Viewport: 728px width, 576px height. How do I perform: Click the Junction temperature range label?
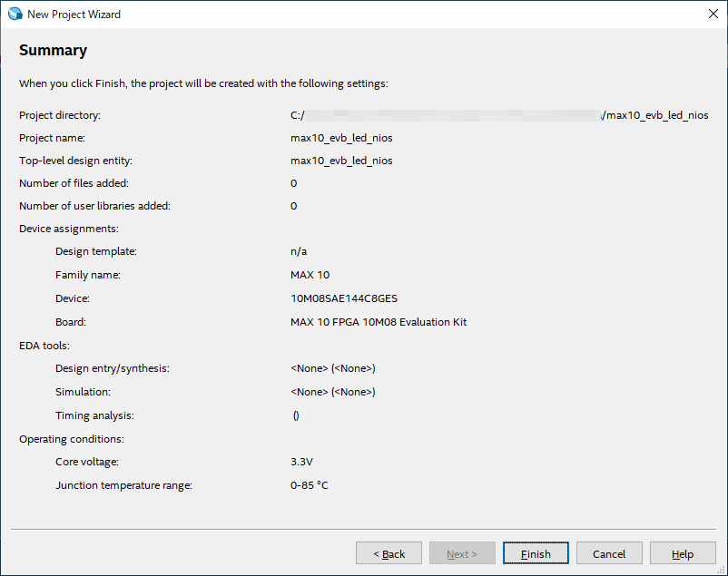[x=123, y=485]
